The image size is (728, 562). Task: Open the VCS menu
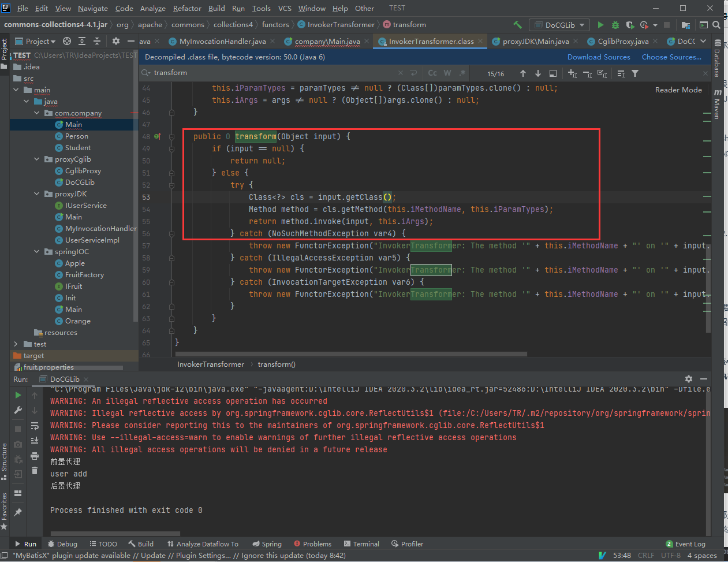(285, 9)
